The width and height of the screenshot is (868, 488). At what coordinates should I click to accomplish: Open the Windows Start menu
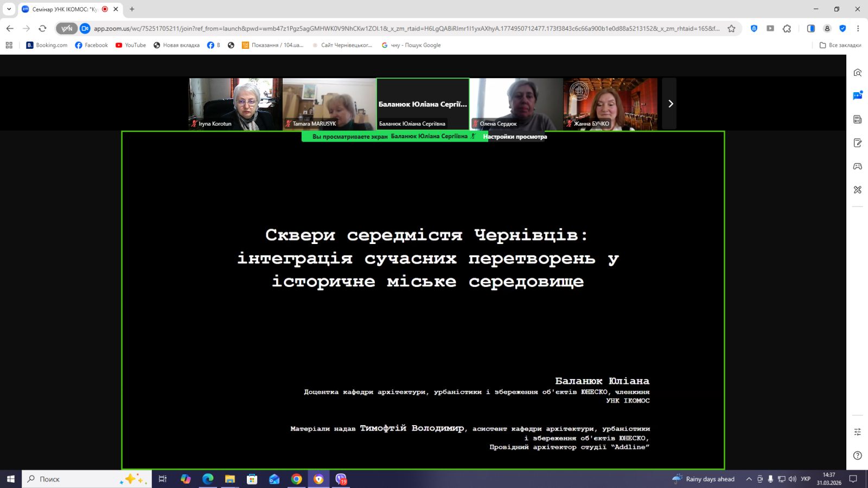(x=10, y=479)
